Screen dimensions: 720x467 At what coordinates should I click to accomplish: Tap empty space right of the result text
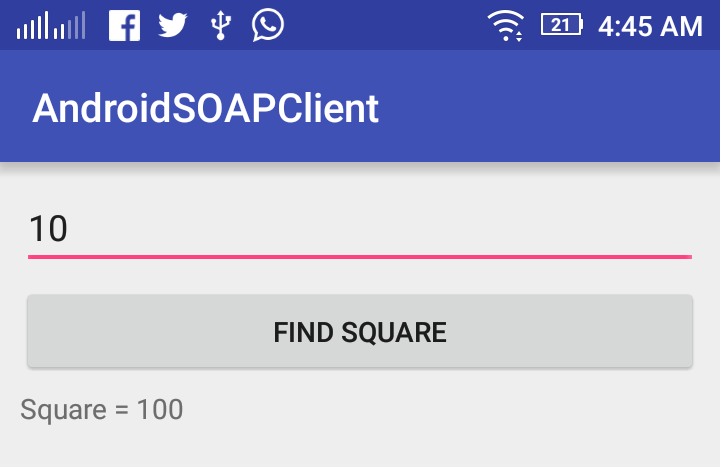[450, 410]
